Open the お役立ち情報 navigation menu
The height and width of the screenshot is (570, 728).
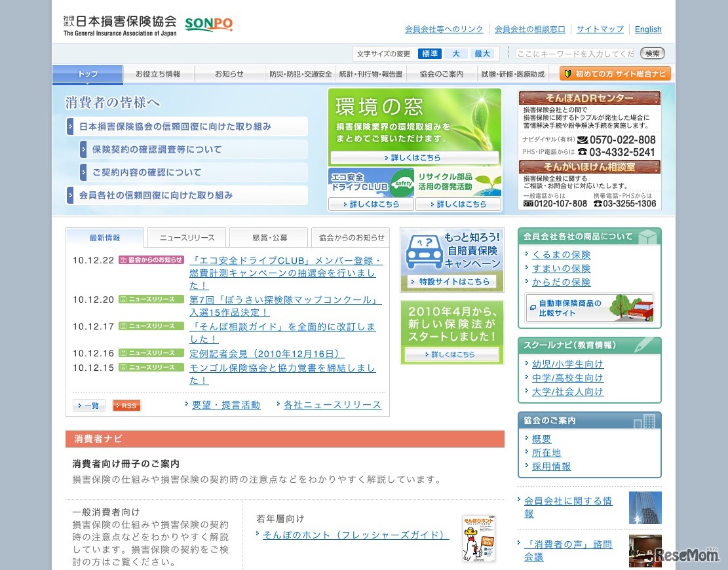pyautogui.click(x=159, y=74)
